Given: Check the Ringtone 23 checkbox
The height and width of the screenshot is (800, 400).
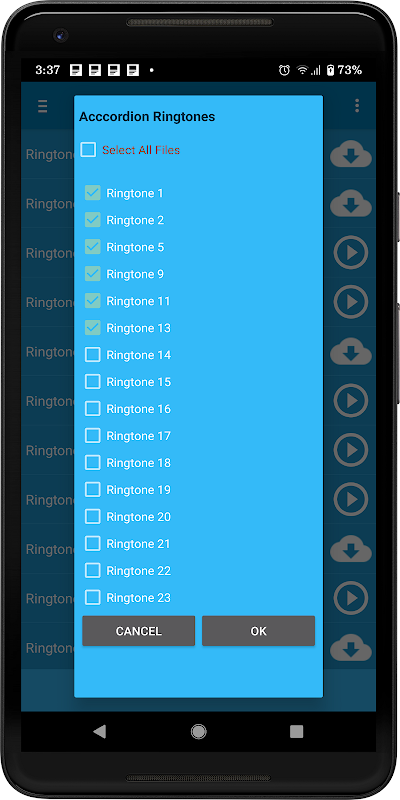Looking at the screenshot, I should 92,597.
